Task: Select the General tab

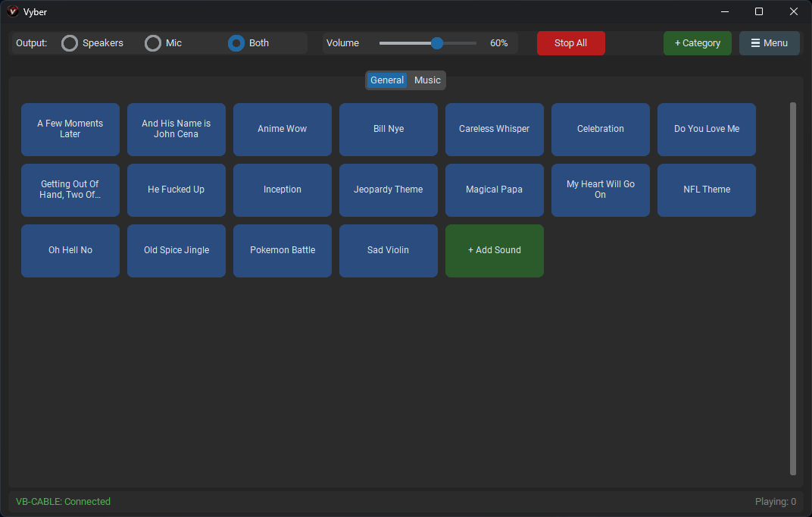Action: point(387,80)
